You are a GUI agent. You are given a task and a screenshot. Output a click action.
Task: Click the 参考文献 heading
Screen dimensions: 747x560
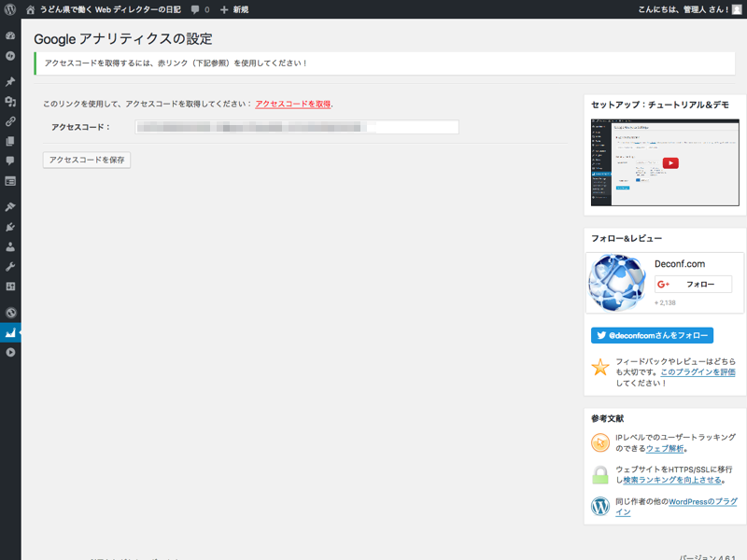pyautogui.click(x=608, y=418)
